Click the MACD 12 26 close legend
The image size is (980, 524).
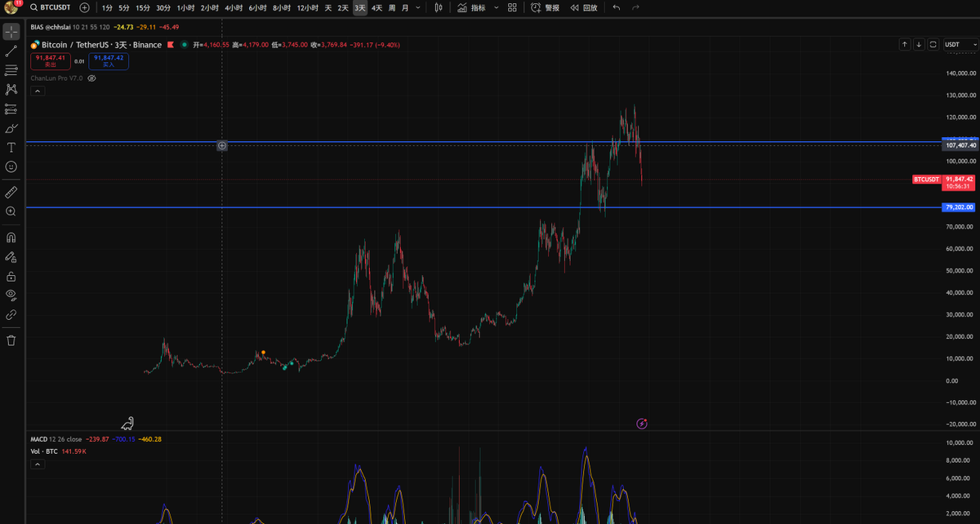click(56, 439)
